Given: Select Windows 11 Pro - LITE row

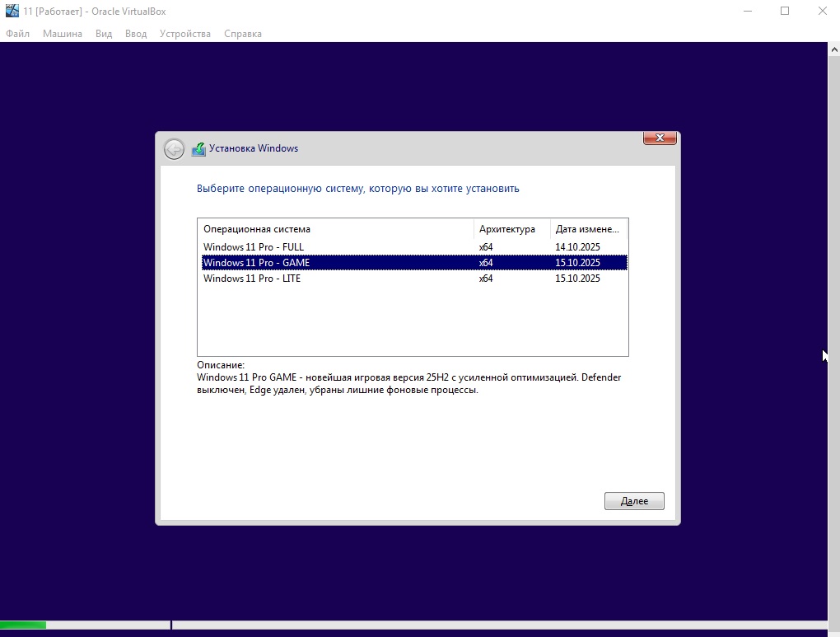Looking at the screenshot, I should (413, 279).
